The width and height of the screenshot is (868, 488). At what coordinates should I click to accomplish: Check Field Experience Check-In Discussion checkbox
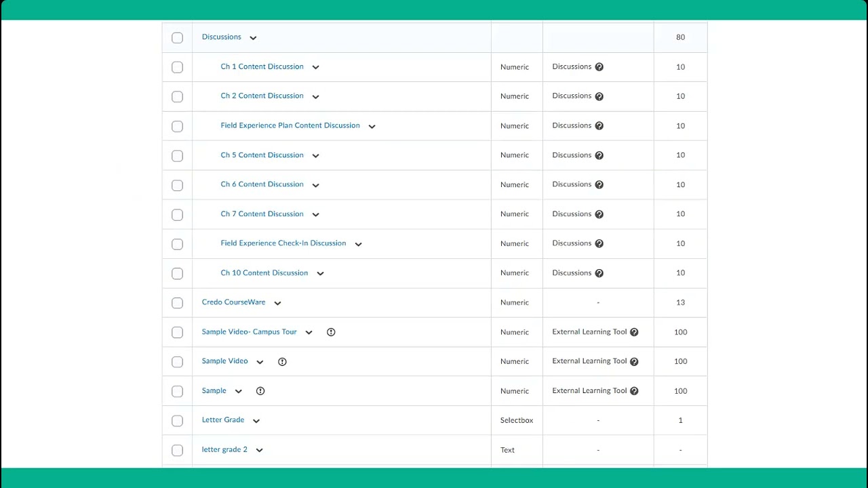pos(177,244)
